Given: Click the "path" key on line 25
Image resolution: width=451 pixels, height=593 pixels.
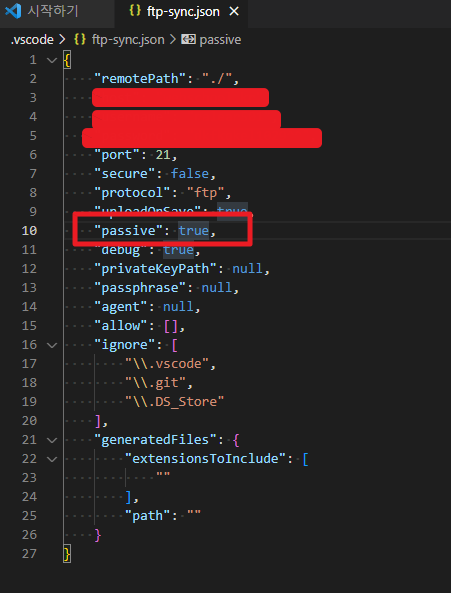Looking at the screenshot, I should [147, 516].
